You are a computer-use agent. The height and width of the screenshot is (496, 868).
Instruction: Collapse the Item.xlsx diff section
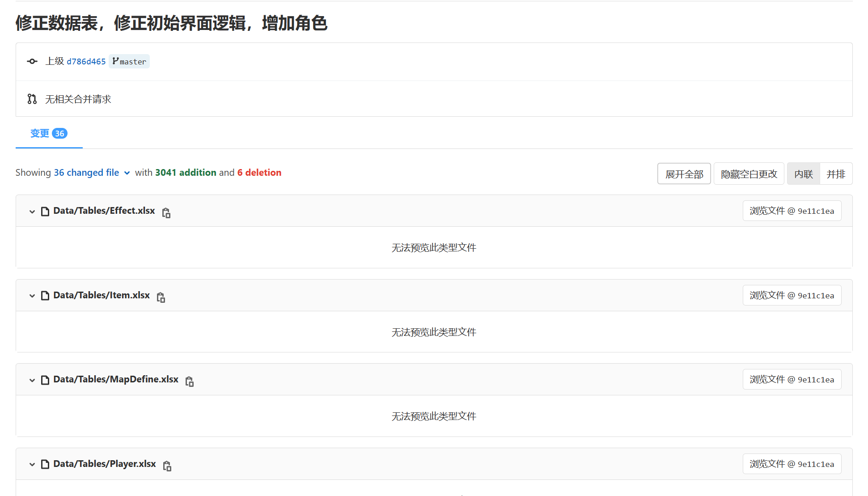coord(32,296)
